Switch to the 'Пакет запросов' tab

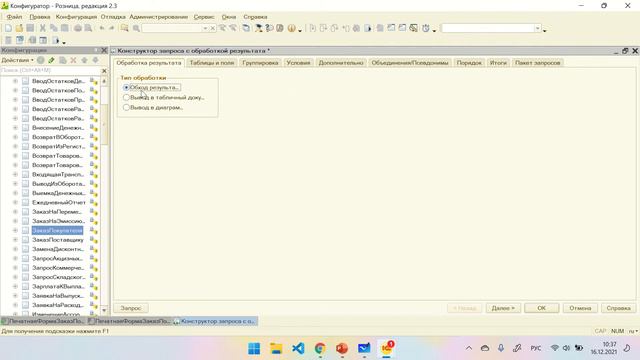(x=538, y=63)
